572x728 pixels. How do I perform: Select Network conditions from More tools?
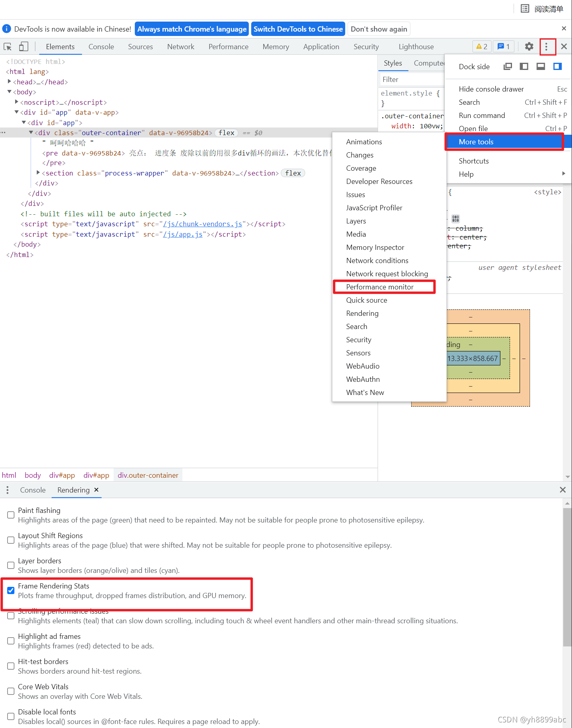click(x=377, y=261)
